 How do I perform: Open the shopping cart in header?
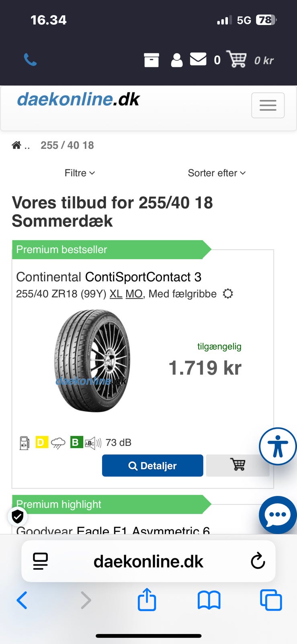(236, 59)
